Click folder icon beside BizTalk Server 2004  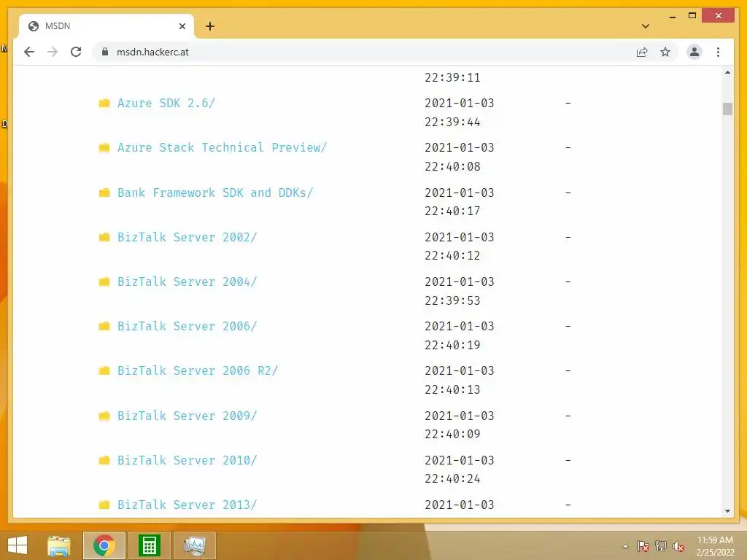[x=104, y=281]
